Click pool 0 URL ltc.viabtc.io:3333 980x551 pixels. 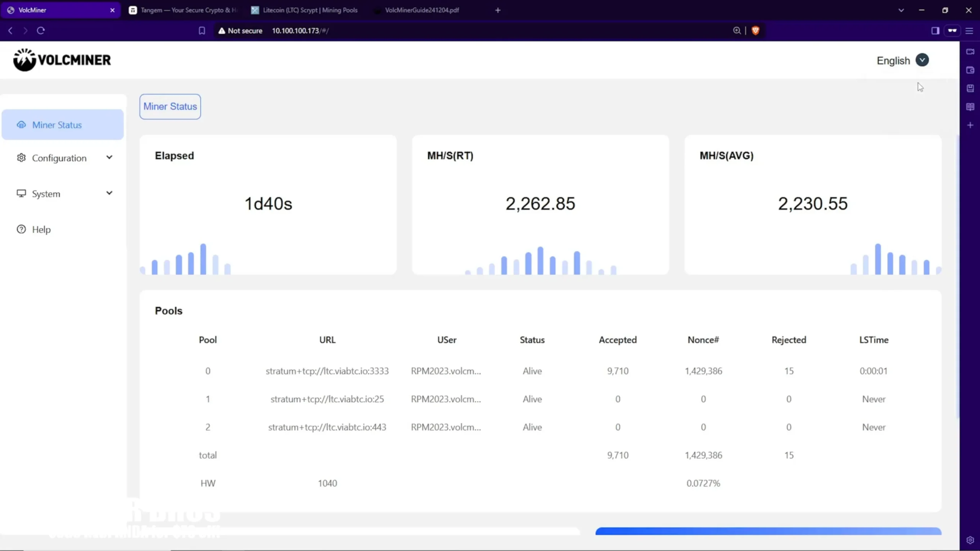tap(327, 371)
